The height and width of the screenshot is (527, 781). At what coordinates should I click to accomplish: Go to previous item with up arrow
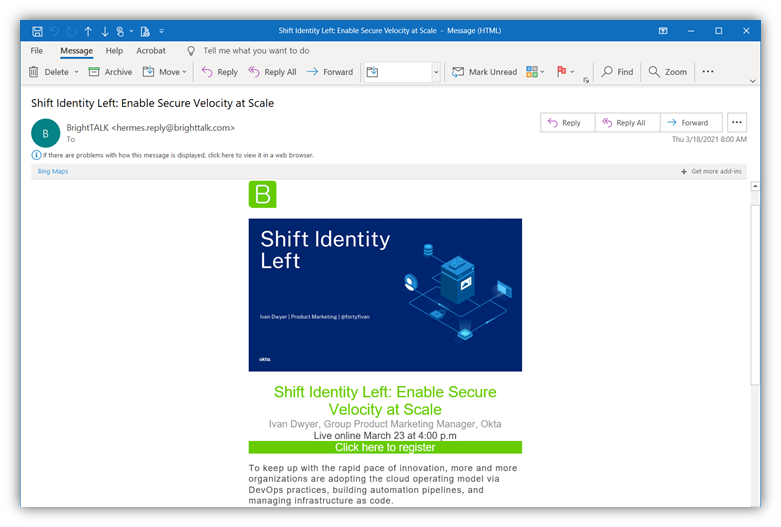pos(88,31)
